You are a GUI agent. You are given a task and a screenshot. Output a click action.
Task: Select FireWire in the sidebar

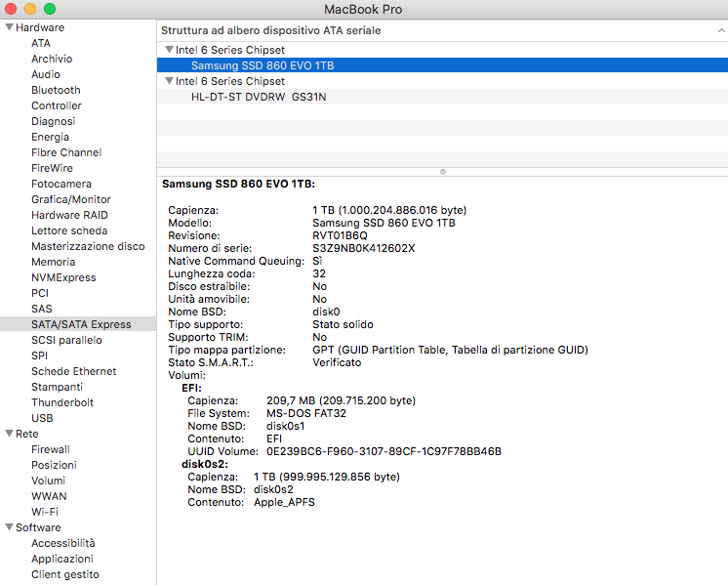click(x=52, y=168)
